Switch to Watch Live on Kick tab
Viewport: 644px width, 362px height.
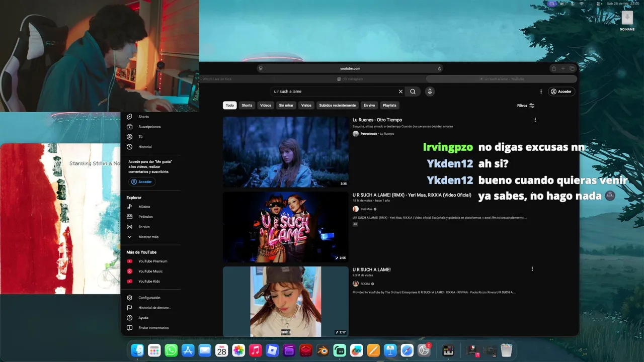pos(216,79)
